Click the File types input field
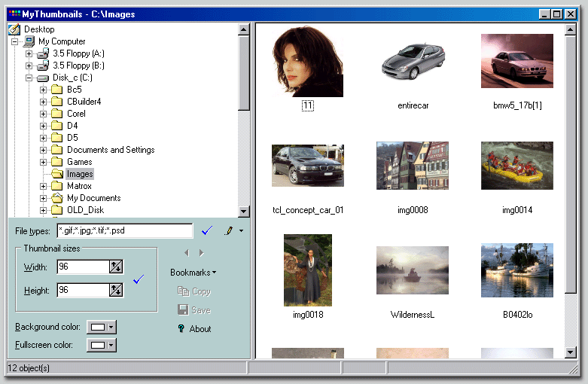Image resolution: width=588 pixels, height=384 pixels. pos(125,230)
